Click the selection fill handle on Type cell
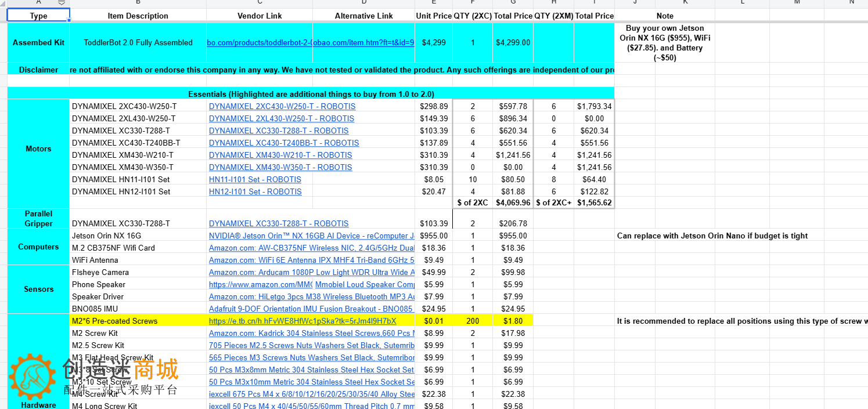 [x=69, y=21]
